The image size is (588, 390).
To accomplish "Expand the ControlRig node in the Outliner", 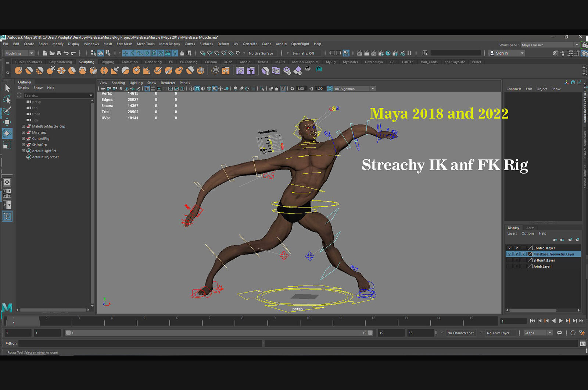I will (24, 139).
